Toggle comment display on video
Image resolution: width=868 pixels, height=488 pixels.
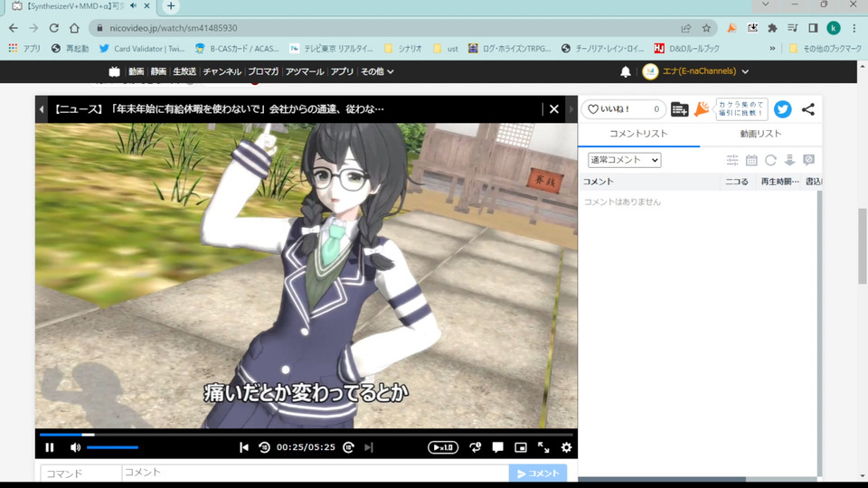click(497, 447)
